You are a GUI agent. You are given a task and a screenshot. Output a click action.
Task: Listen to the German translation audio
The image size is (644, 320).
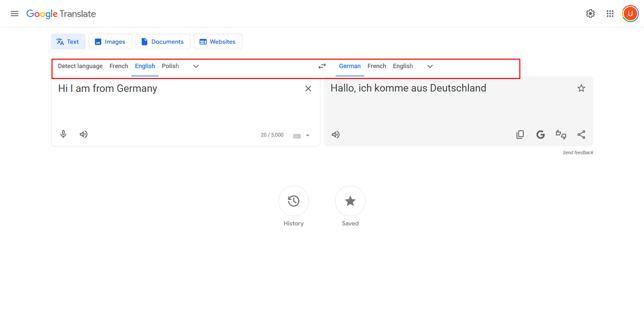click(x=335, y=134)
